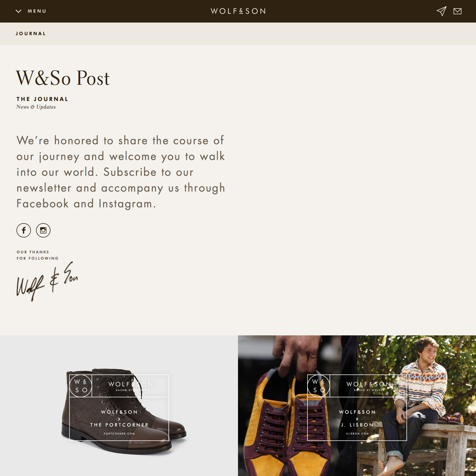Expand the menu chevron arrow
Viewport: 476px width, 476px height.
click(18, 11)
